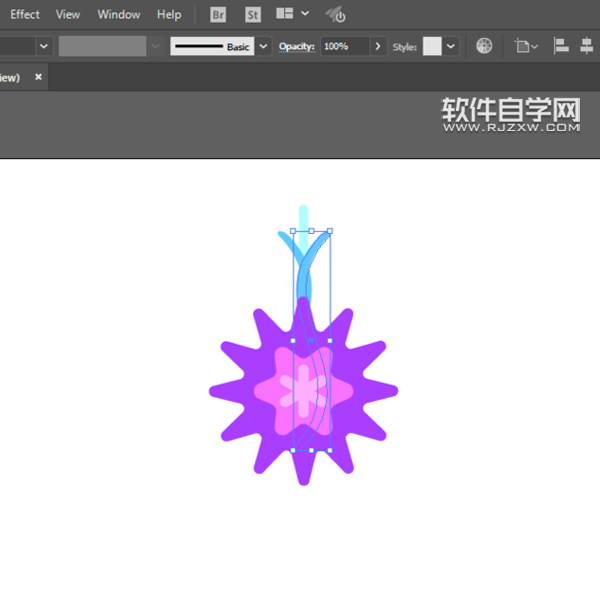Click the top-right selection handle

[330, 231]
